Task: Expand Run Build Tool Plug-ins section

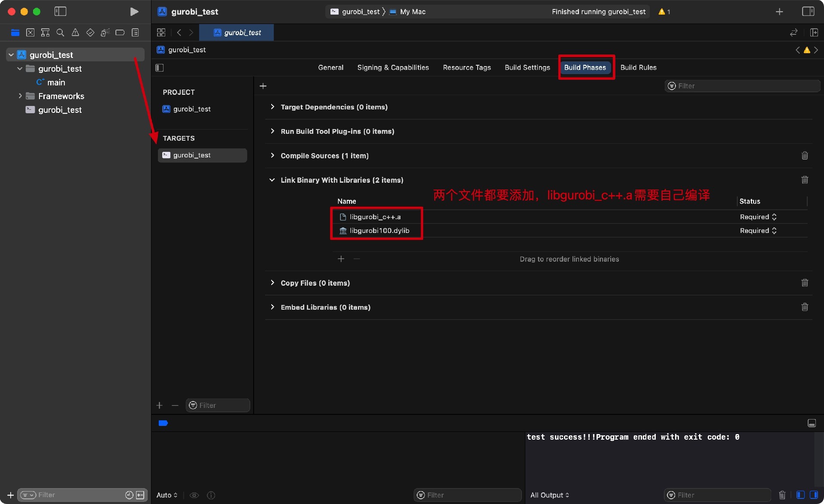Action: (x=272, y=131)
